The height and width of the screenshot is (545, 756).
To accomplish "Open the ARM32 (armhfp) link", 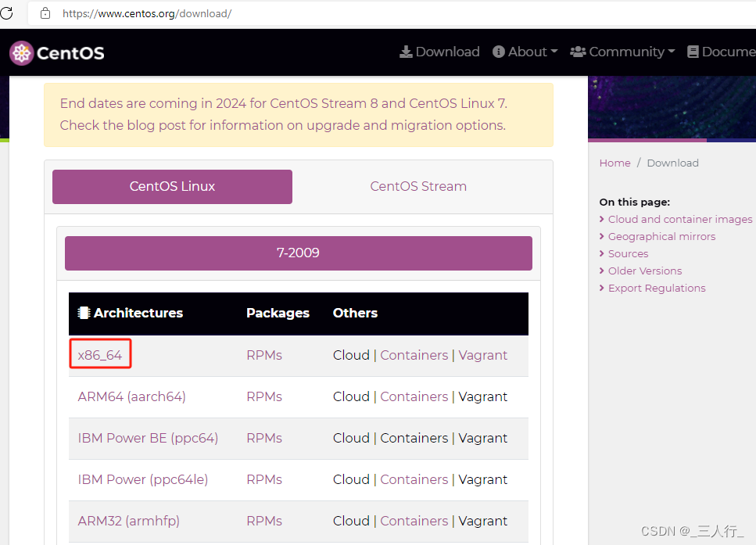I will pos(129,521).
